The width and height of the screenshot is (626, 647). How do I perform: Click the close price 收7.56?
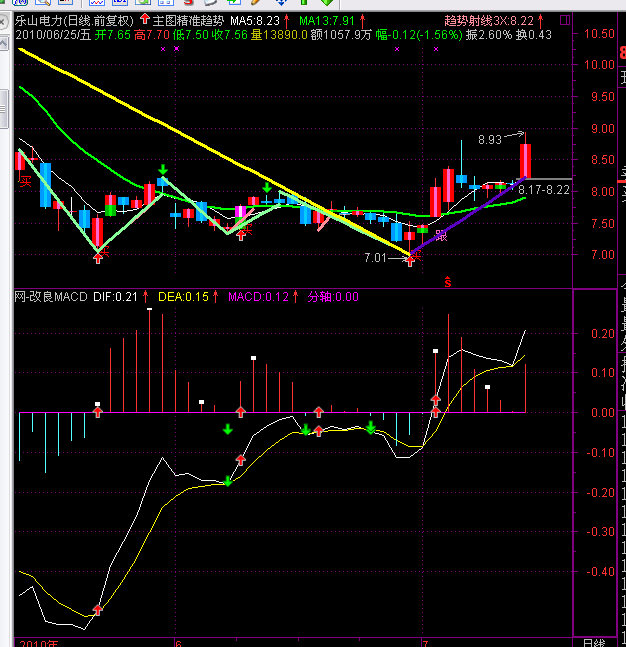coord(229,35)
